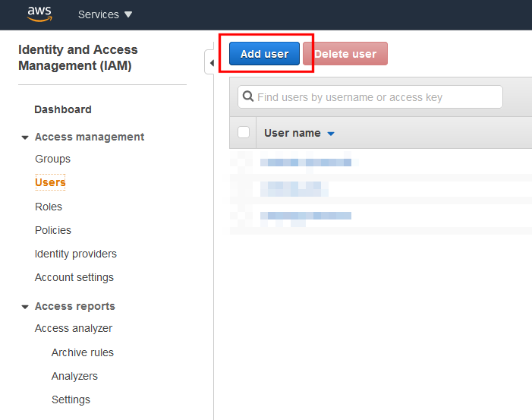The image size is (532, 420).
Task: Click the AWS logo icon
Action: point(39,14)
